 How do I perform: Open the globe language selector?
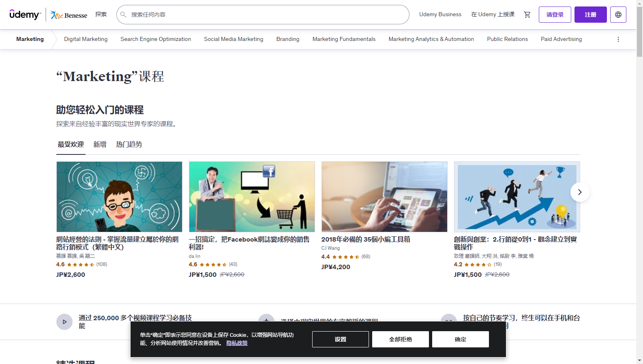click(618, 15)
